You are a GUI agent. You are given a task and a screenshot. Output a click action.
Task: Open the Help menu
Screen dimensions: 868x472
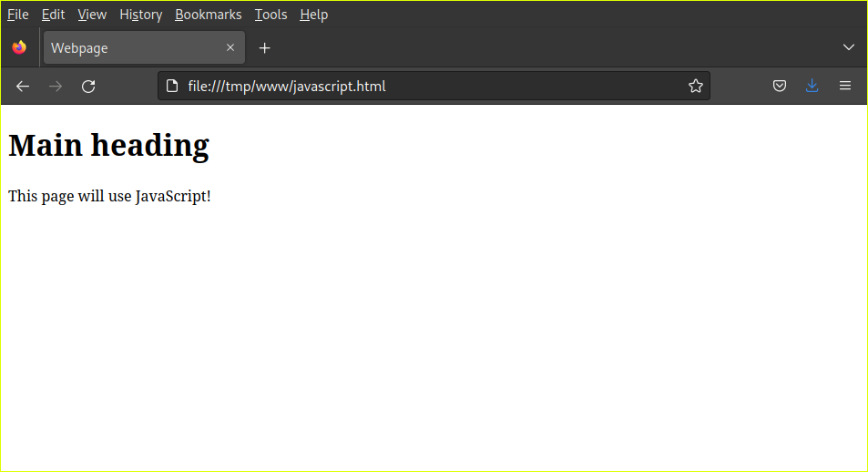(314, 15)
